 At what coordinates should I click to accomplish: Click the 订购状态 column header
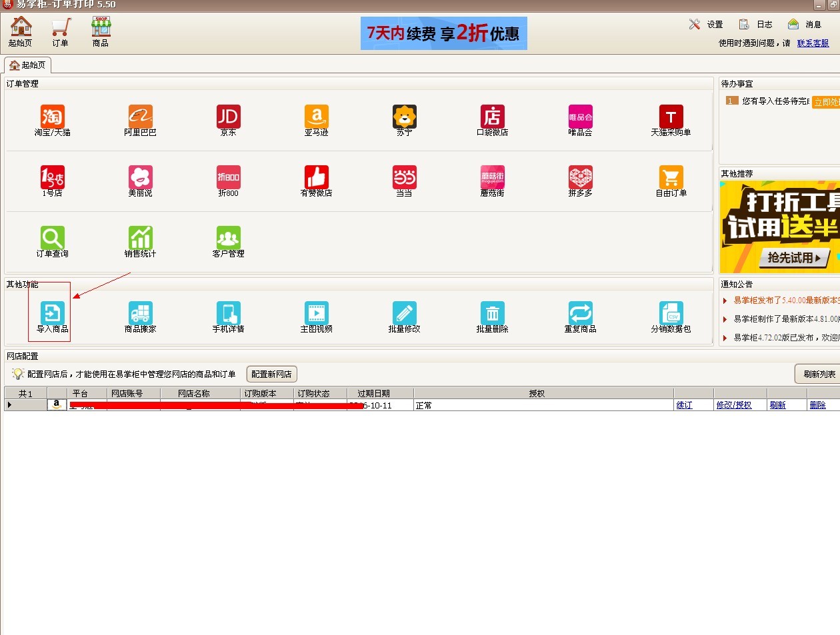[320, 394]
